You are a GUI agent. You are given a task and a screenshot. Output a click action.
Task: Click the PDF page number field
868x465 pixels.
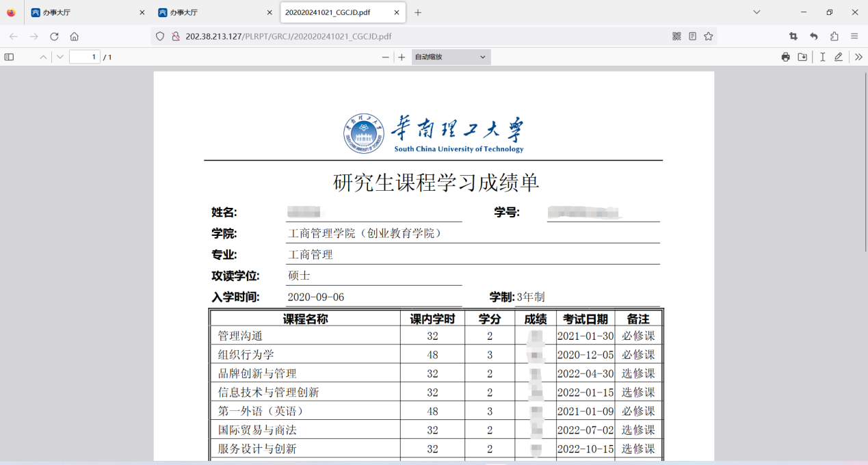(85, 57)
